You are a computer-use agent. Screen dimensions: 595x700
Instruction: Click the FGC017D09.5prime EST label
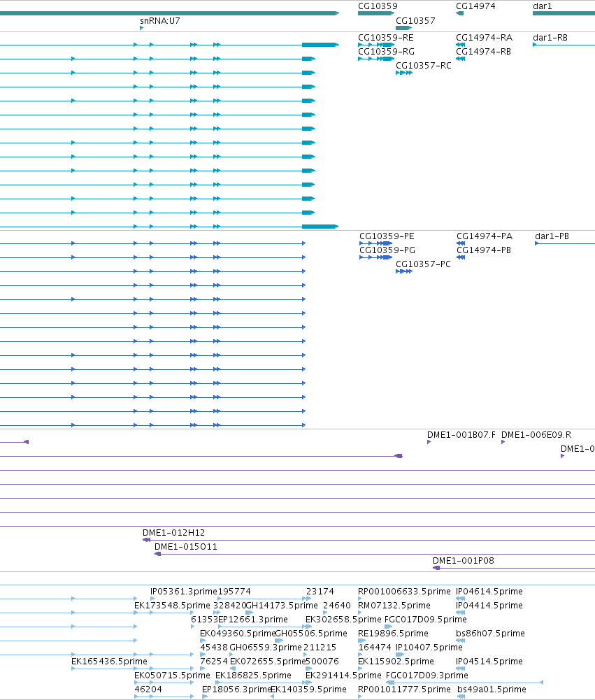coord(425,619)
